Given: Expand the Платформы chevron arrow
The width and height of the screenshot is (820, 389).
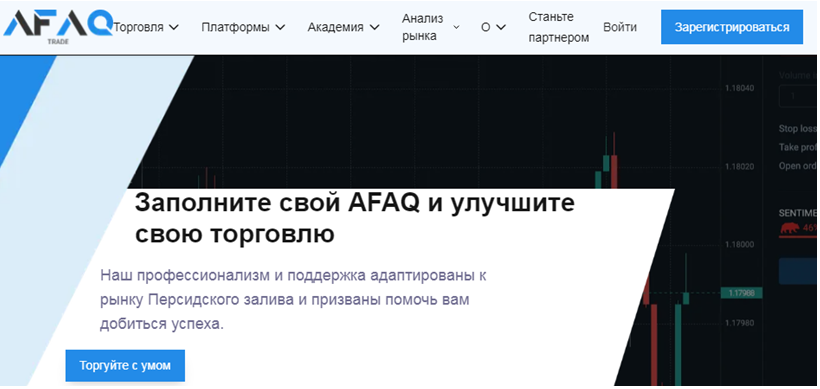Looking at the screenshot, I should coord(280,27).
